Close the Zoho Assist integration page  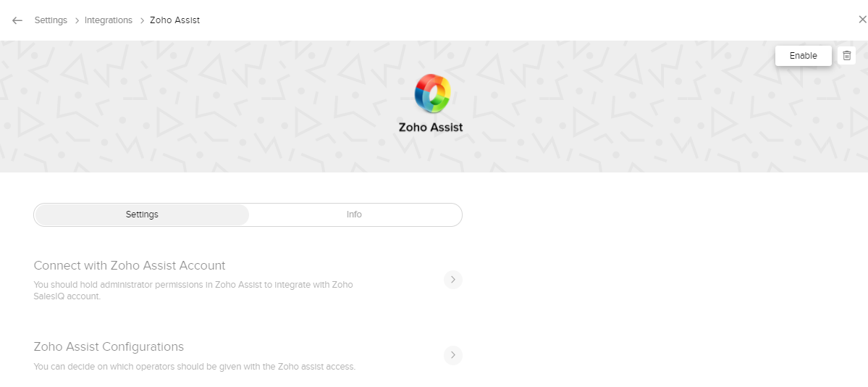861,20
